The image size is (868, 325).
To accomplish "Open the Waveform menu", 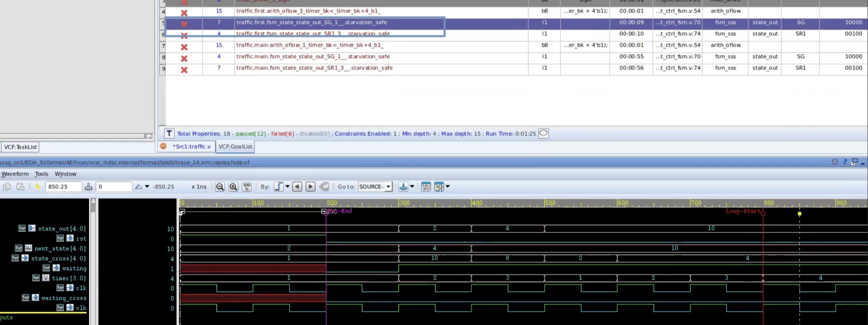I will tap(15, 174).
